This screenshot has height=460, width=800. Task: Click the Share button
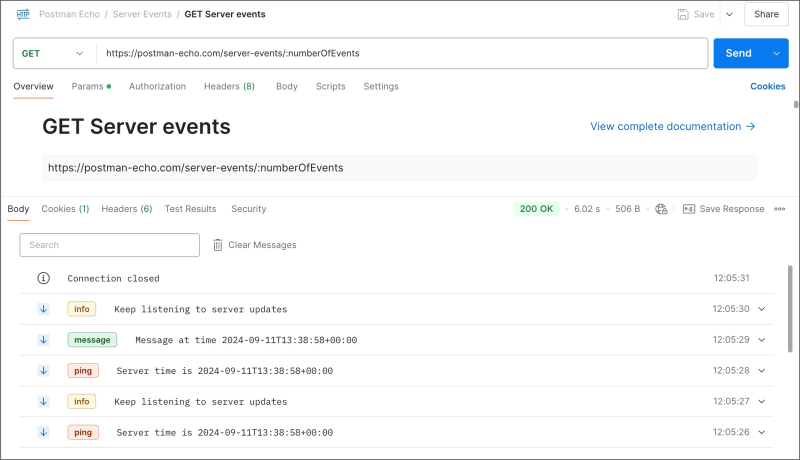[x=766, y=14]
